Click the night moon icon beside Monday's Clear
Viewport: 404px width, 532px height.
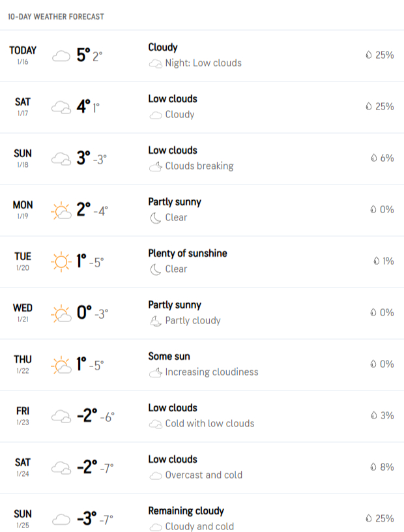155,218
